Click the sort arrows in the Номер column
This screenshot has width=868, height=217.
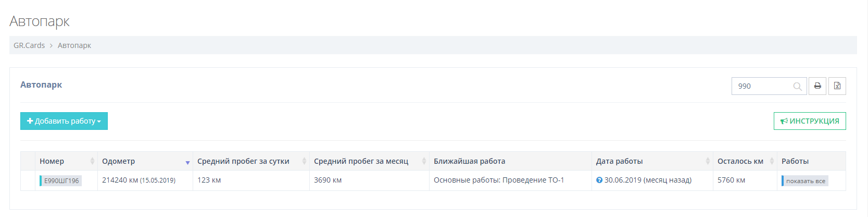(92, 161)
